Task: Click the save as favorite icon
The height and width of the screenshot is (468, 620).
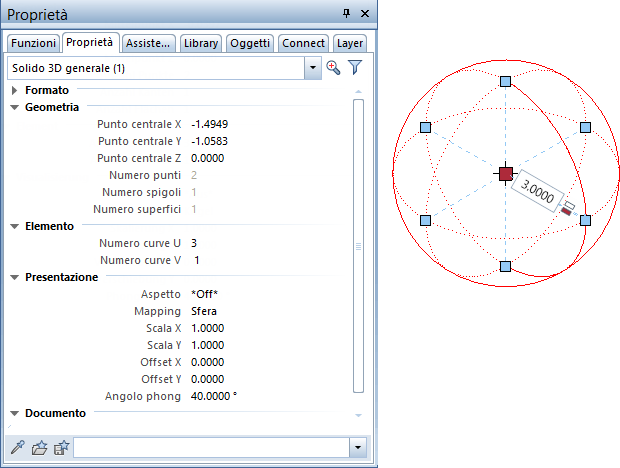Action: tap(60, 447)
